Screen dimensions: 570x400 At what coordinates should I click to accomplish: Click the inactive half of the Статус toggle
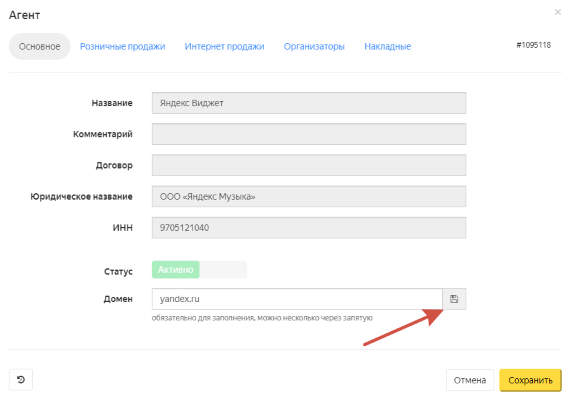(x=223, y=269)
